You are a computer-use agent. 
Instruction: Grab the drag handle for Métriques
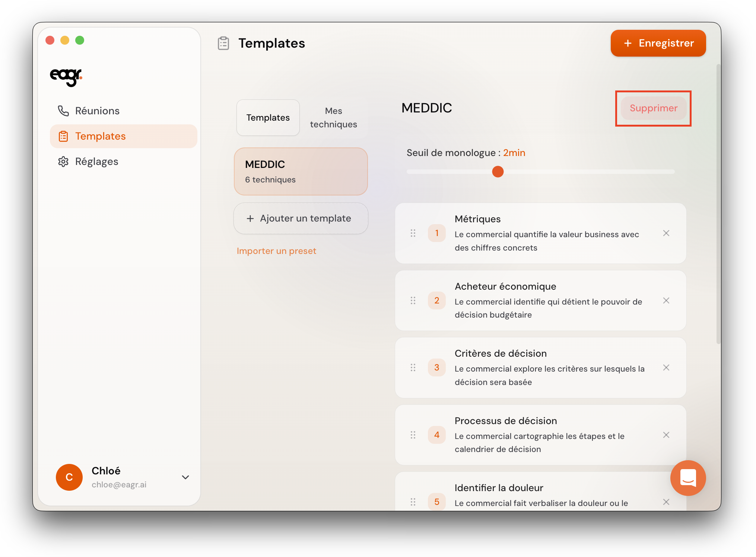coord(413,233)
